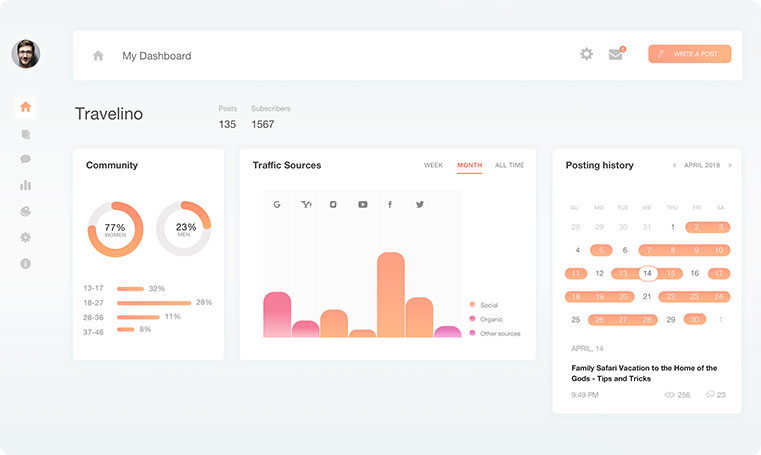Open the sidebar settings gear icon
The height and width of the screenshot is (455, 761).
click(x=26, y=237)
